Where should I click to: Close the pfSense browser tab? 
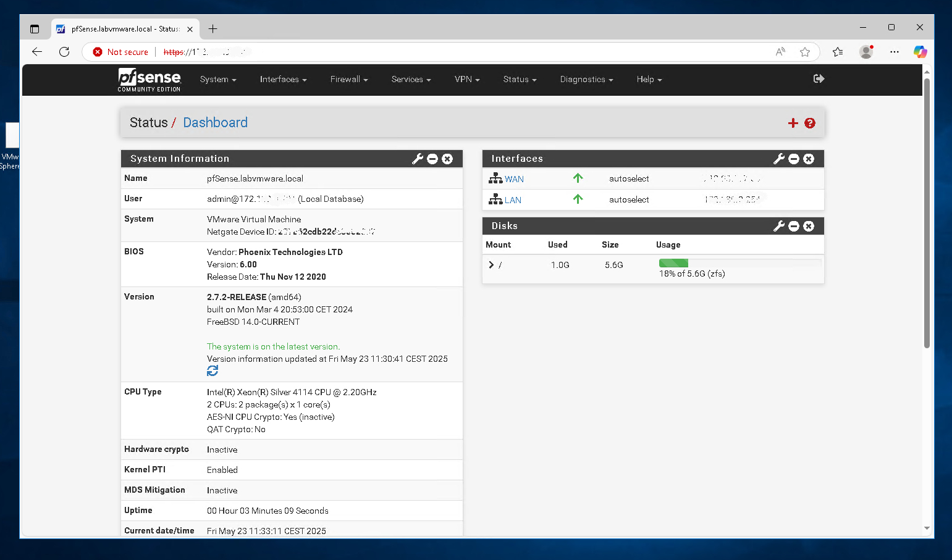190,29
